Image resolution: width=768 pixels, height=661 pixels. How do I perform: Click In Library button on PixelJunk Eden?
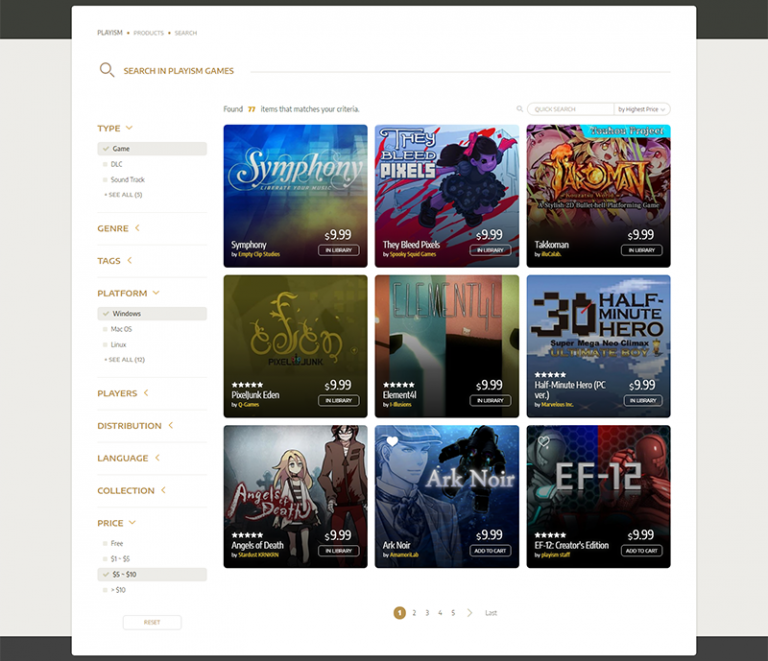coord(338,401)
